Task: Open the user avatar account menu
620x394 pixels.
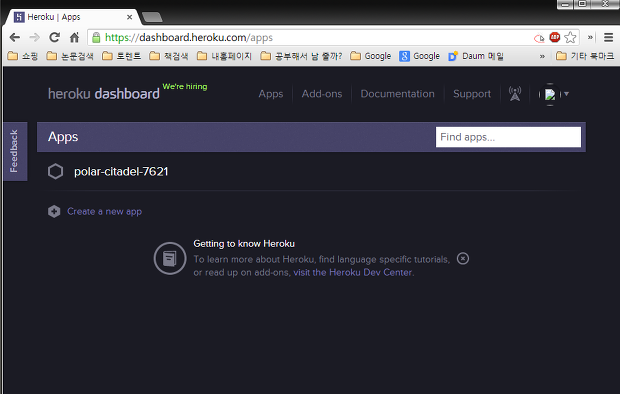Action: [x=554, y=94]
